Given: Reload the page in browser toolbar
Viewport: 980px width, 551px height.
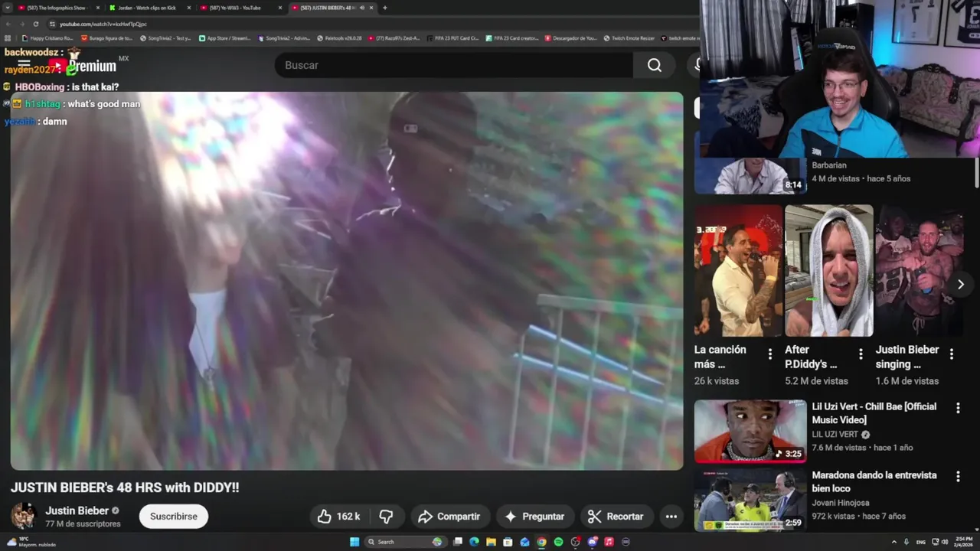Looking at the screenshot, I should (35, 24).
